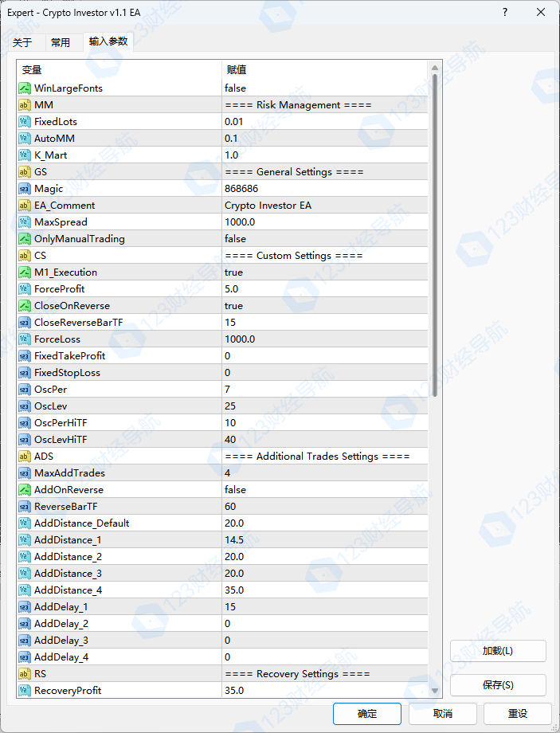
Task: Click the CloseOnReverse boolean type icon
Action: tap(25, 306)
